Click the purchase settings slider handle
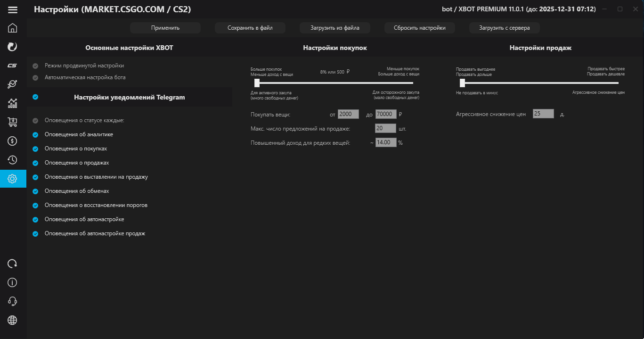 point(257,83)
